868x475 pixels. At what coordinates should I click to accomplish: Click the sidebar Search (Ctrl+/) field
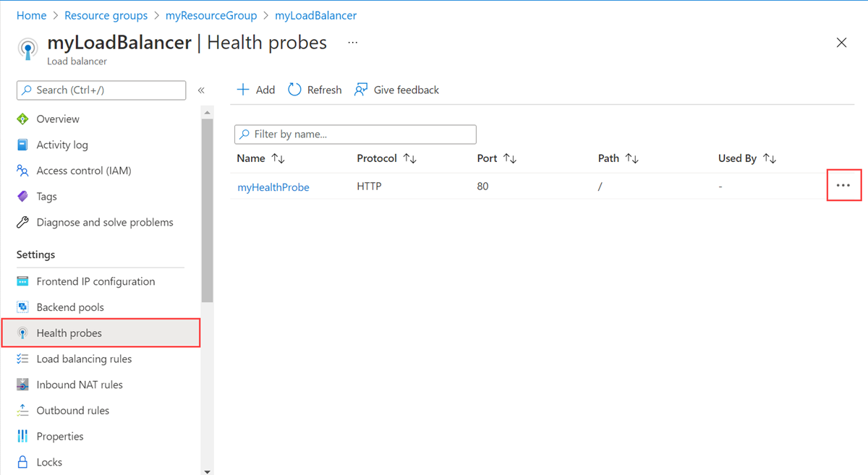101,90
